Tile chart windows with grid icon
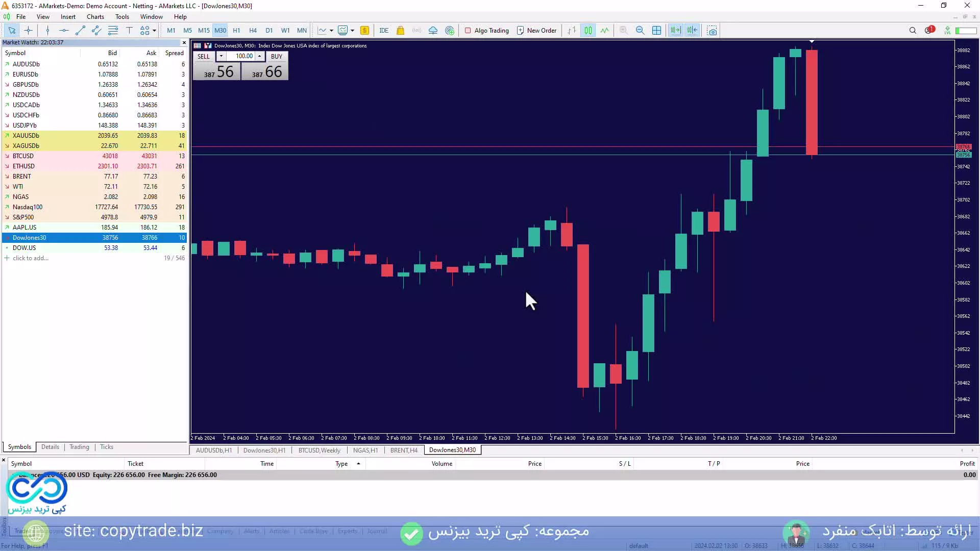Image resolution: width=980 pixels, height=551 pixels. 656,31
